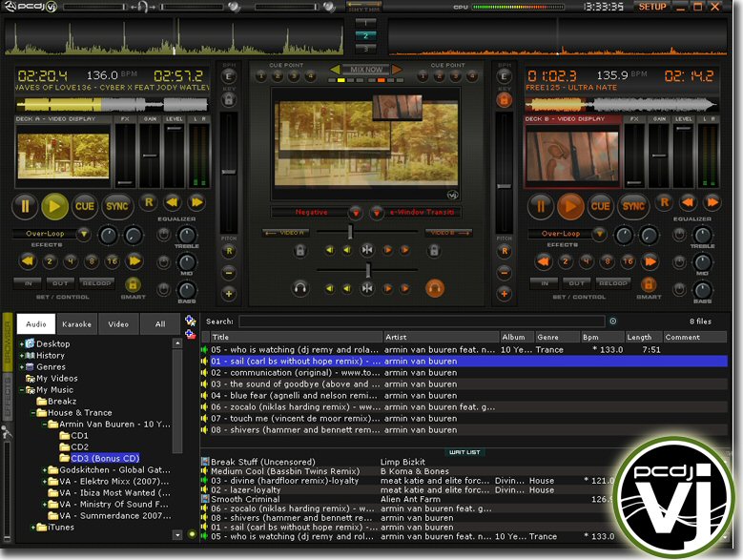Click Deck A loop OUT button
The width and height of the screenshot is (743, 560).
click(x=60, y=283)
